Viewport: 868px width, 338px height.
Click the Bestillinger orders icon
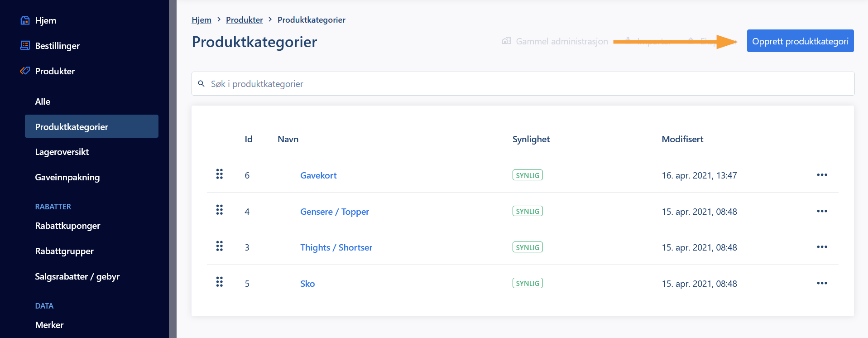(x=25, y=45)
